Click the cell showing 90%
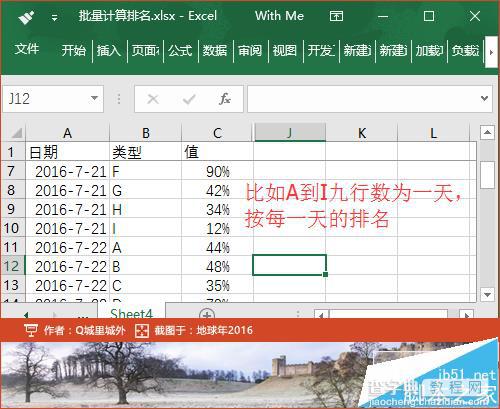This screenshot has height=409, width=500. [x=217, y=171]
